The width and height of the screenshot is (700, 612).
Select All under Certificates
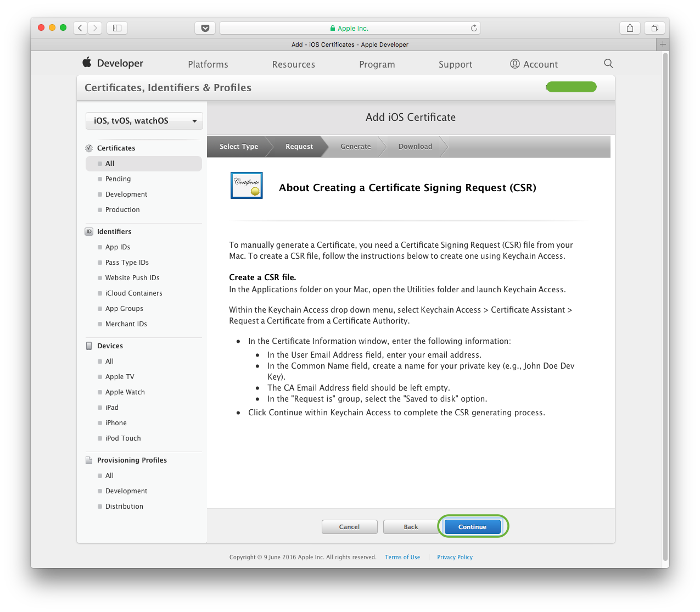coord(144,164)
